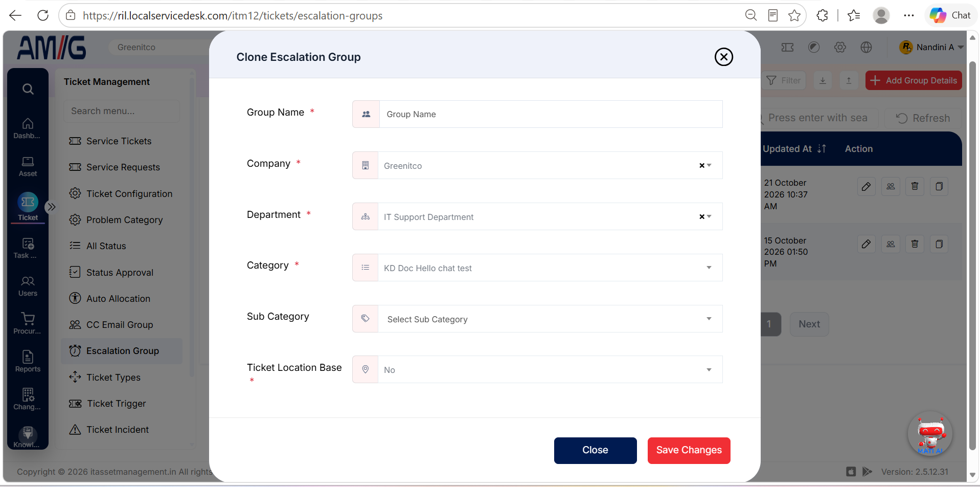Click the Search menu input

coord(122,111)
